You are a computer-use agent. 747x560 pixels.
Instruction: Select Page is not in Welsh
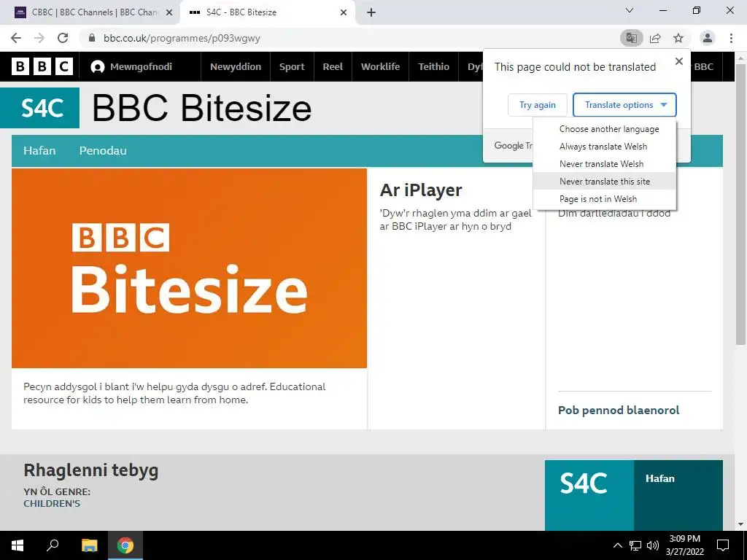tap(605, 199)
